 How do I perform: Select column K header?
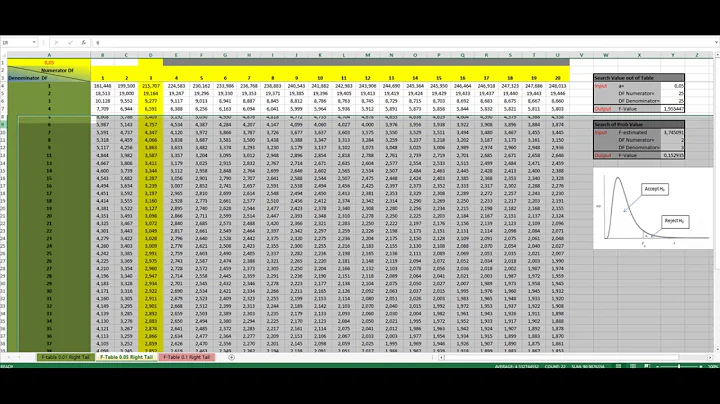click(x=320, y=55)
